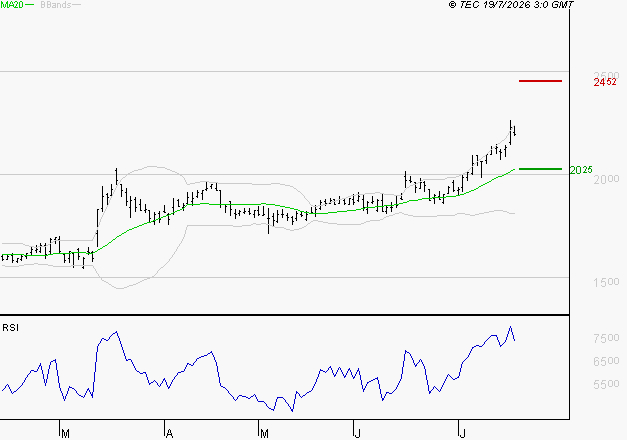The height and width of the screenshot is (440, 627).
Task: Click the BBands legend label
Action: 56,5
